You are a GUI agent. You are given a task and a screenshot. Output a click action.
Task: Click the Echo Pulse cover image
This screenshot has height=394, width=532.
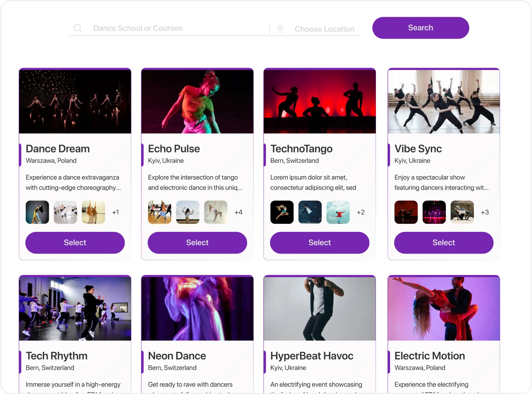[x=197, y=101]
